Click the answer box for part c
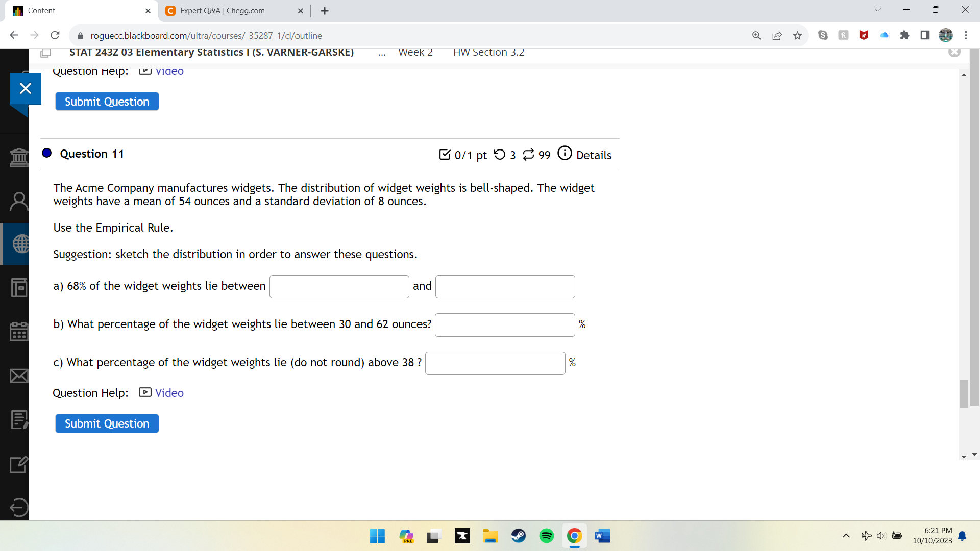 pyautogui.click(x=495, y=363)
